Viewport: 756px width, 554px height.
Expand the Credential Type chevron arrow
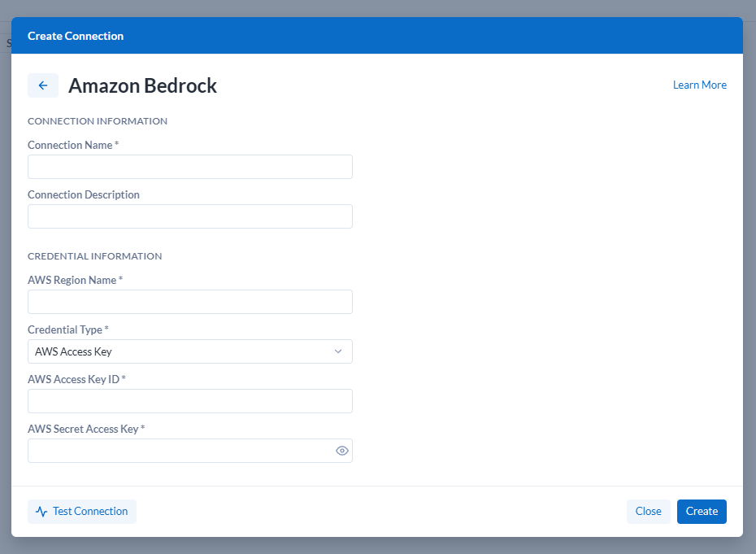[338, 351]
